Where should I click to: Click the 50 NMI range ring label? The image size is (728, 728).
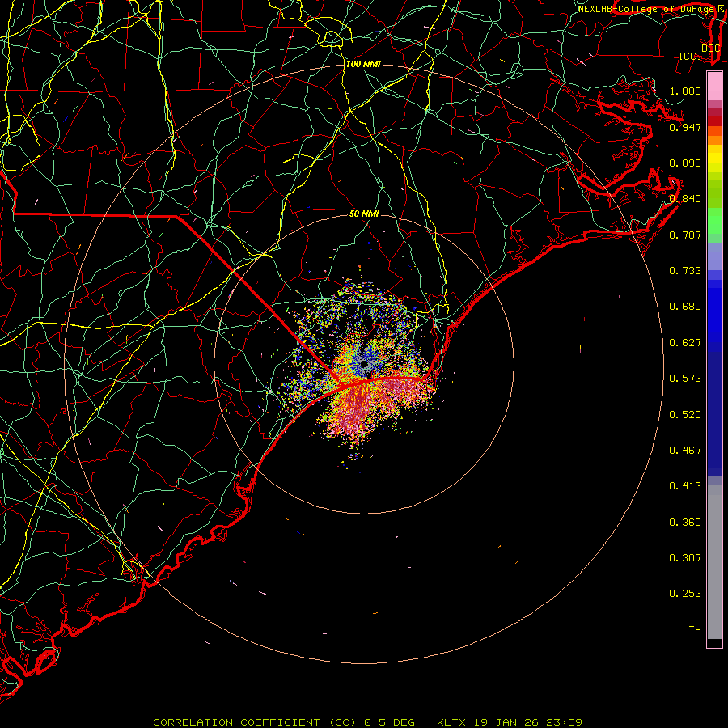364,214
